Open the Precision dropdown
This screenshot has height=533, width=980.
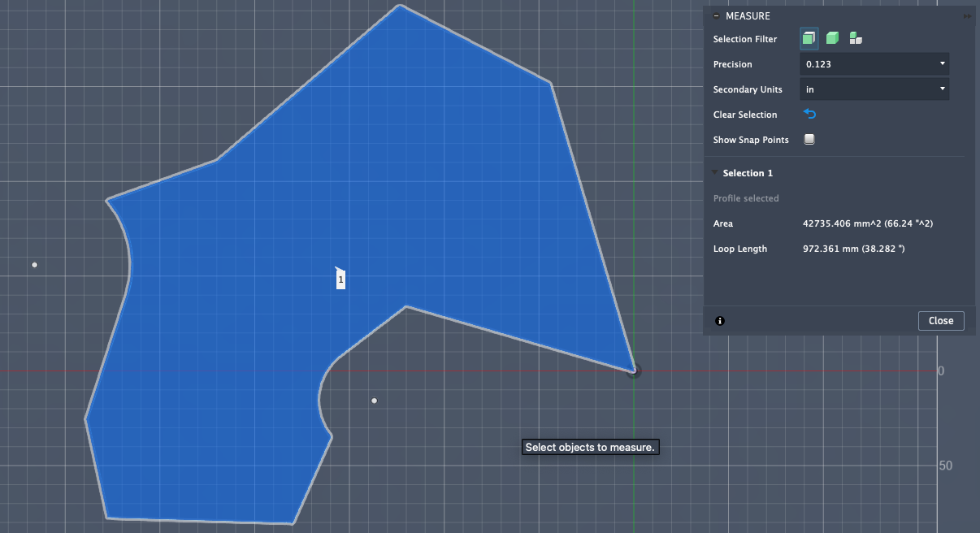click(874, 63)
